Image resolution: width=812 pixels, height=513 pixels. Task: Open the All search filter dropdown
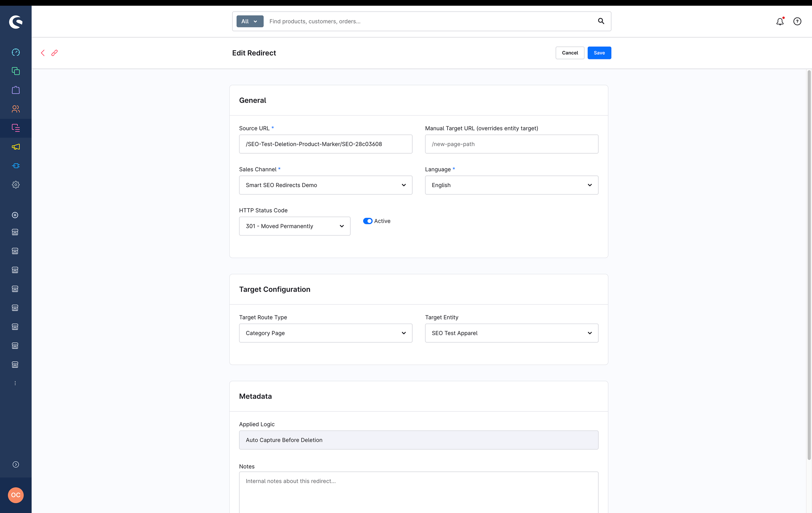[250, 21]
